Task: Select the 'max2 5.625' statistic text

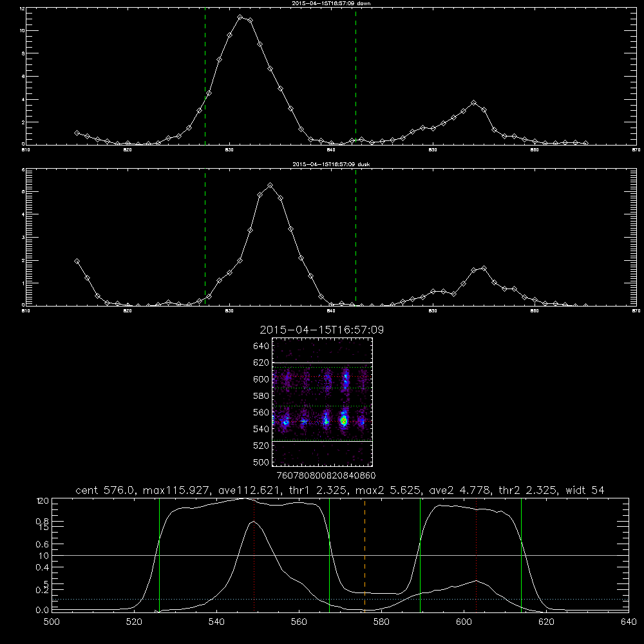Action: coord(388,490)
